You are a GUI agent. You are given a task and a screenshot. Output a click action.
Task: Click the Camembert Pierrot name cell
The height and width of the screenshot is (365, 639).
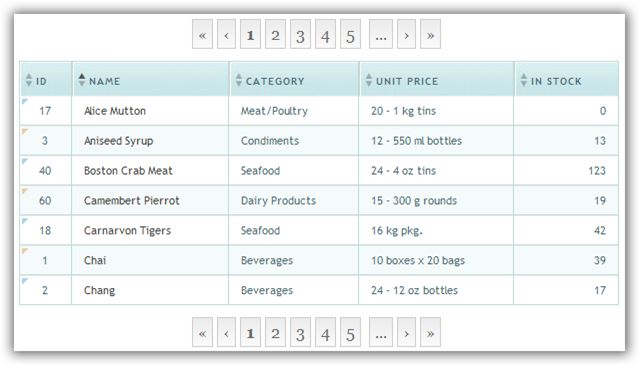(x=150, y=200)
